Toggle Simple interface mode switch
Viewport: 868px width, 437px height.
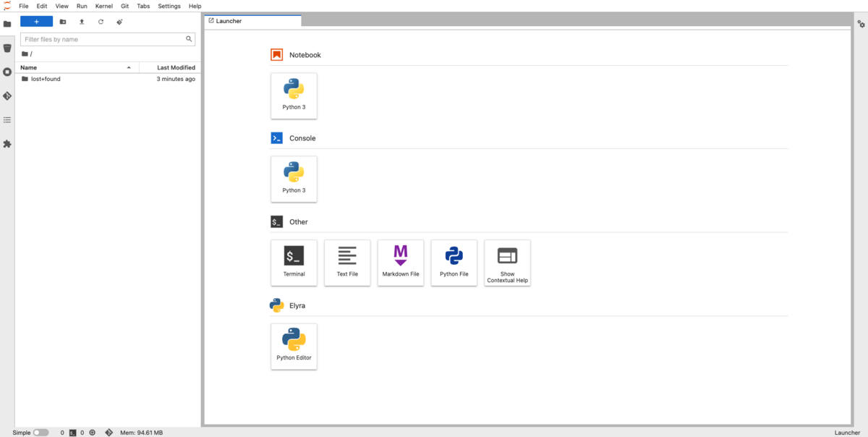tap(41, 433)
